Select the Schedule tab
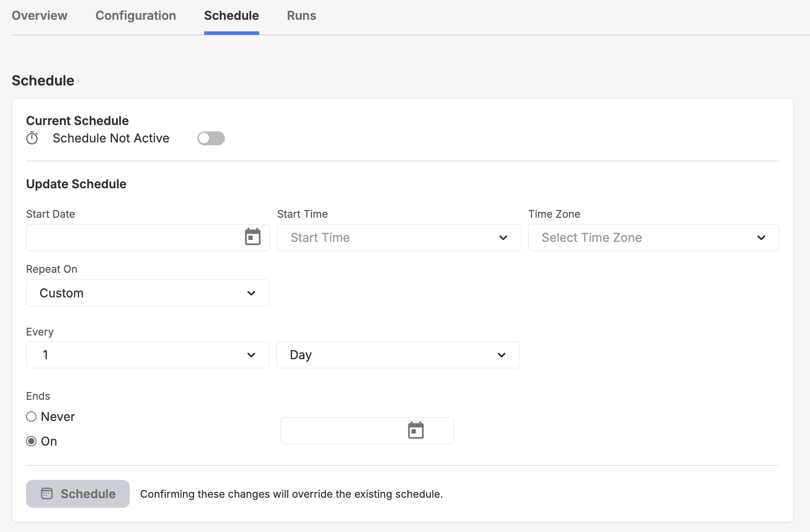This screenshot has height=532, width=810. tap(232, 15)
